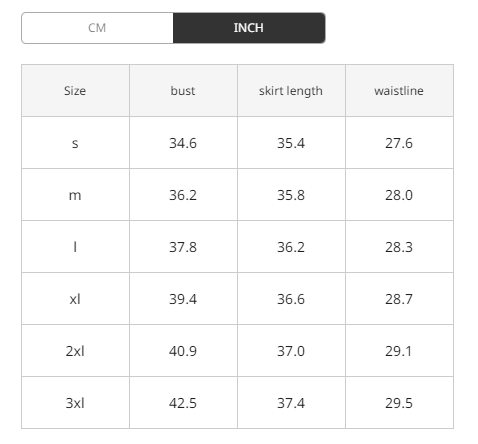Click the Size column header
The width and height of the screenshot is (478, 444).
[x=75, y=91]
